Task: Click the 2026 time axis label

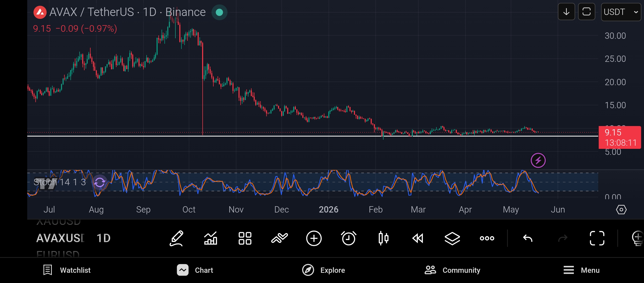Action: click(329, 210)
